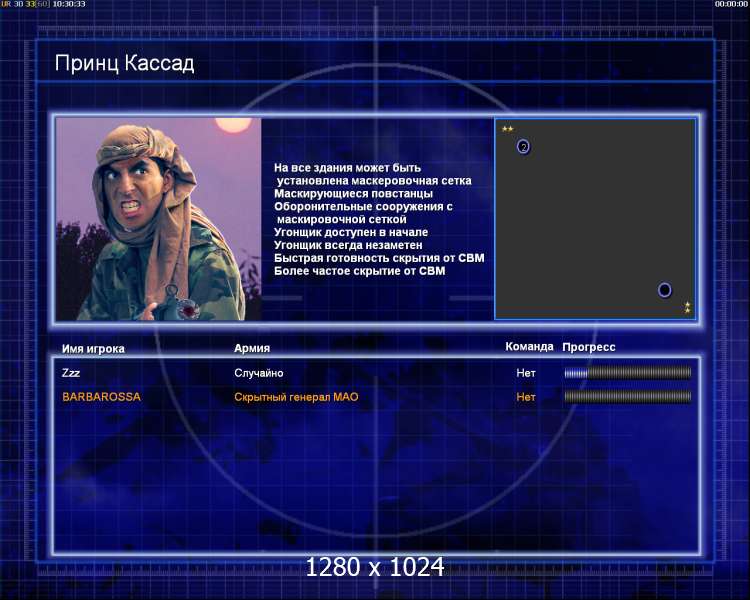Image resolution: width=750 pixels, height=600 pixels.
Task: Click the 'Принц Кассад' title text
Action: pos(124,64)
